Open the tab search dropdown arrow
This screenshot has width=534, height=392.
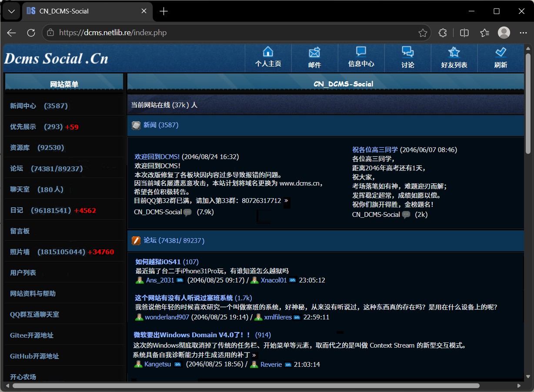pos(11,11)
